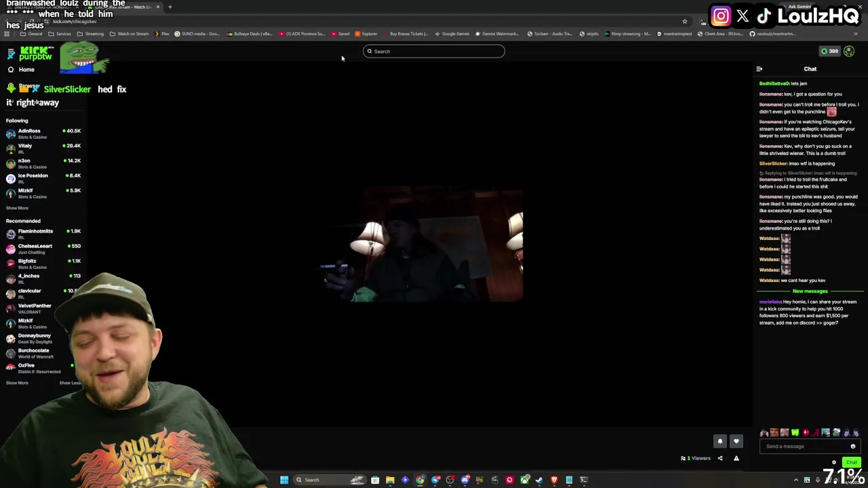The width and height of the screenshot is (868, 488).
Task: Focus the Kick search field
Action: (x=434, y=52)
